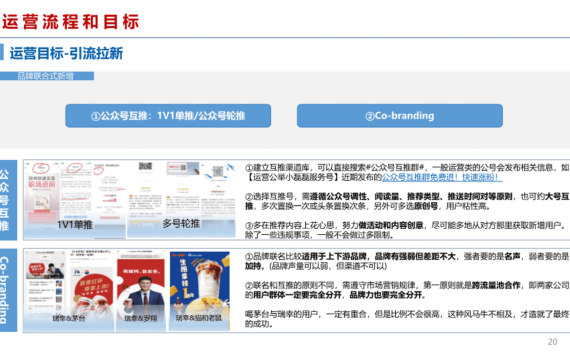Click the paragraph starting ③多在推荐内容上花心思
The width and height of the screenshot is (570, 360).
[x=406, y=230]
